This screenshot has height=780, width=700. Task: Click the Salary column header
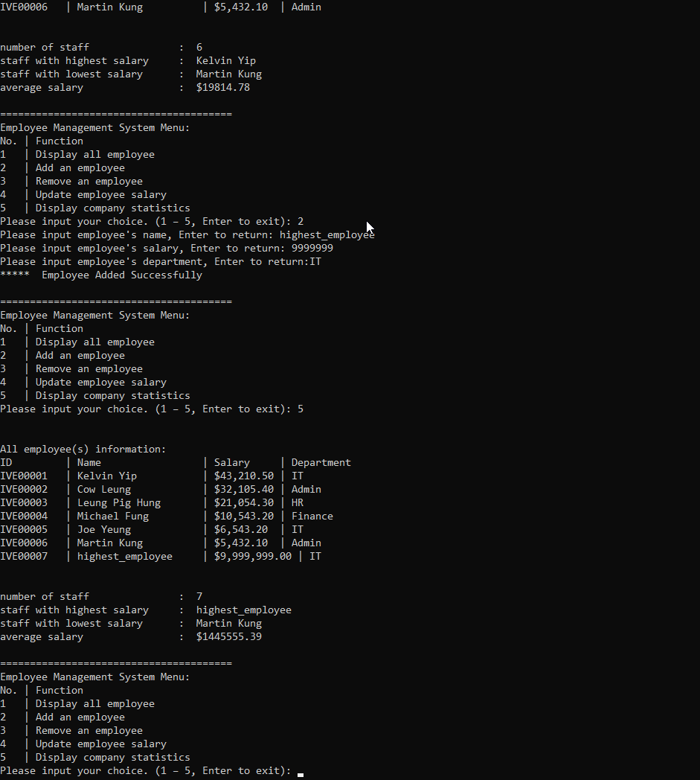tap(232, 463)
